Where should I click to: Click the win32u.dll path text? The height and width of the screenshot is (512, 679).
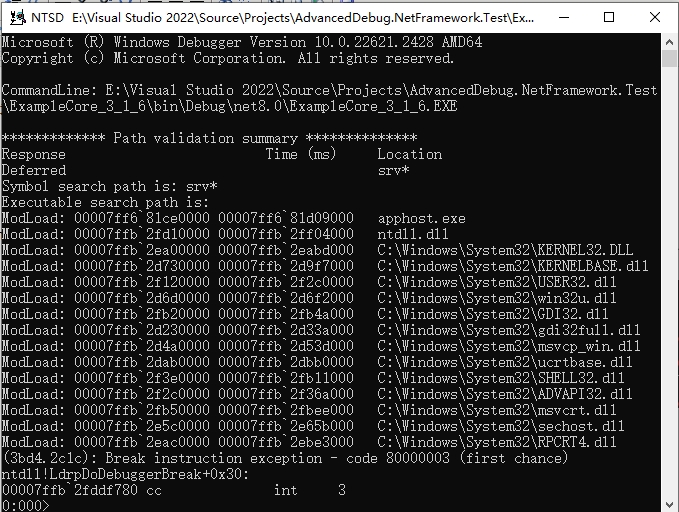pyautogui.click(x=497, y=298)
